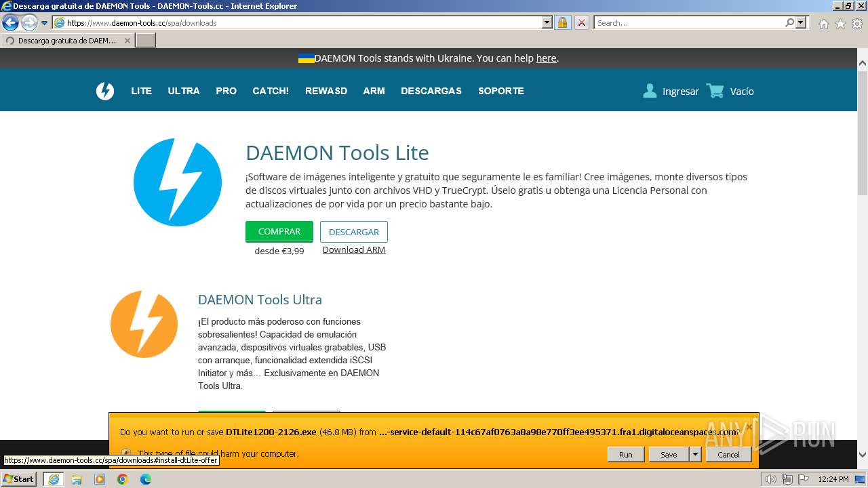Open the DESCARGAS menu item
Image resolution: width=868 pixels, height=488 pixels.
(431, 91)
